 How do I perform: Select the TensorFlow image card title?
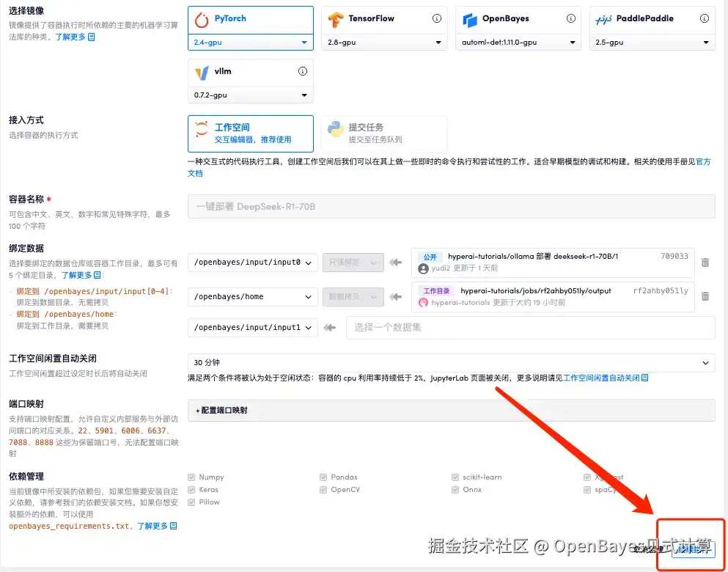[x=372, y=18]
